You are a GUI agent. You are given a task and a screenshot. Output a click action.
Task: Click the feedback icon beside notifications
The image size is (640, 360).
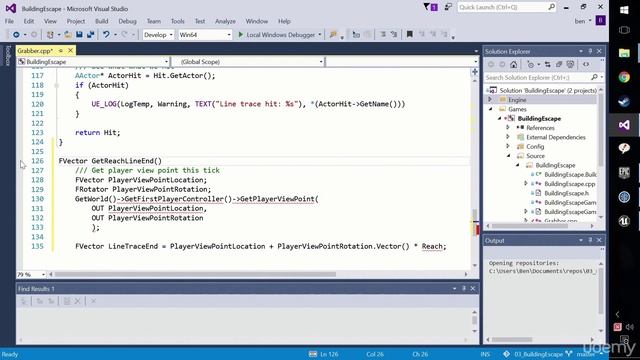coord(448,7)
